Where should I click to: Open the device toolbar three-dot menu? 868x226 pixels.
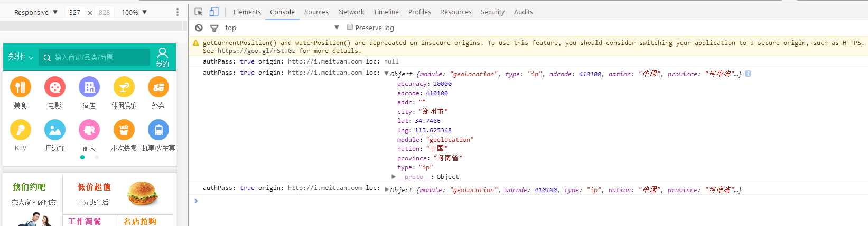tap(178, 12)
